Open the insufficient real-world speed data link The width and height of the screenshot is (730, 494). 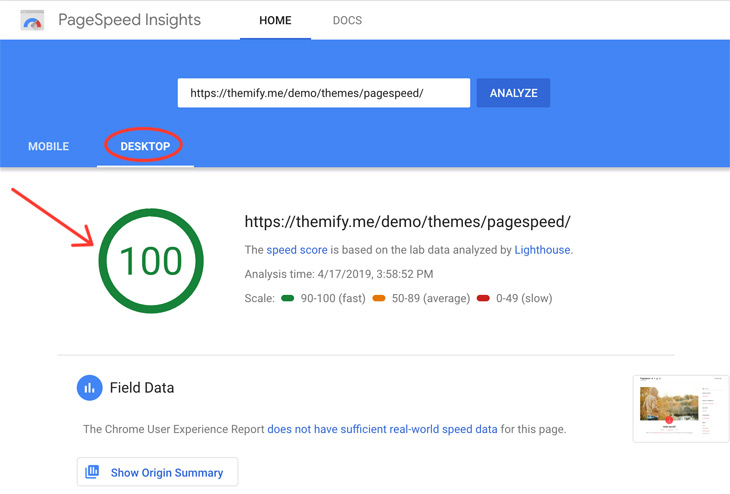pyautogui.click(x=382, y=429)
